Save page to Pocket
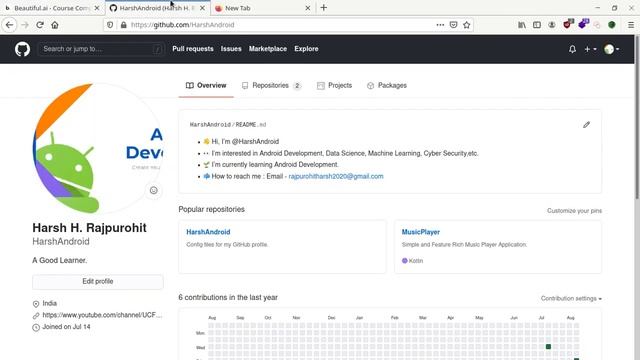Viewport: 640px width, 360px height. click(x=453, y=25)
